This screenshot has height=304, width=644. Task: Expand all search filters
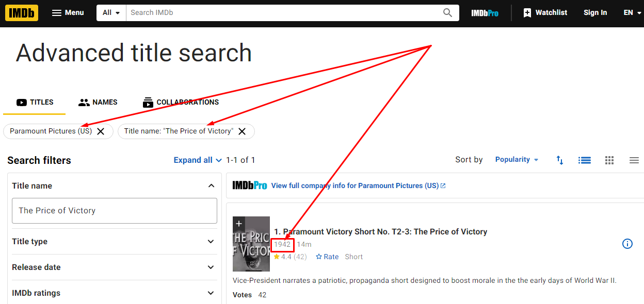[x=198, y=160]
